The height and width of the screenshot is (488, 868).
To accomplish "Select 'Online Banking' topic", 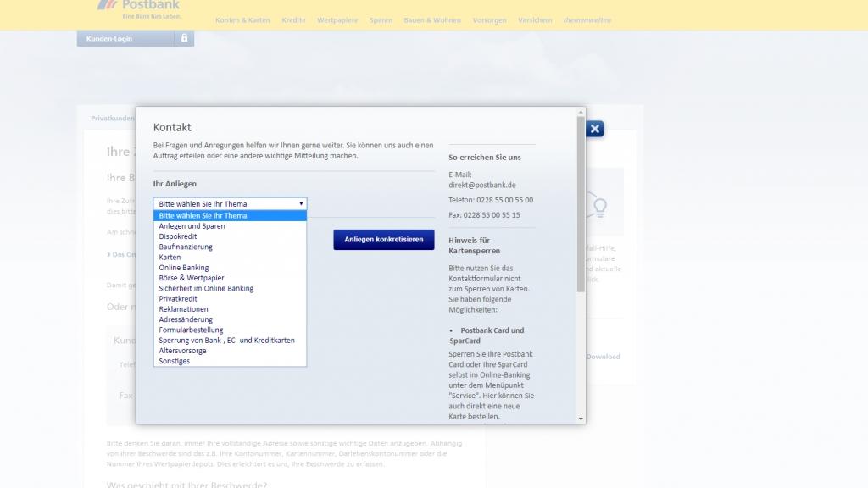I will pyautogui.click(x=230, y=268).
